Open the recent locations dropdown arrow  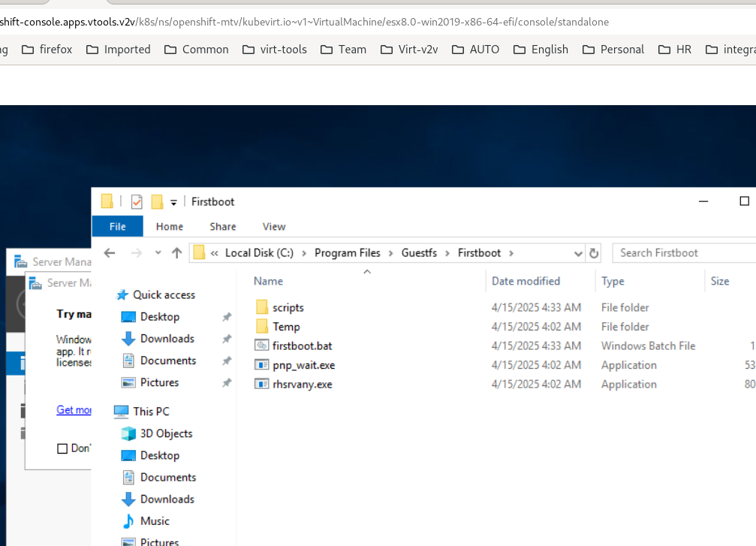(x=158, y=252)
